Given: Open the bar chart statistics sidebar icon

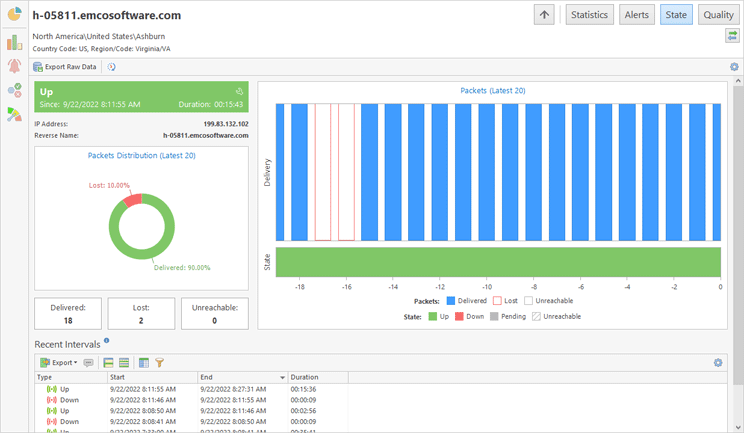Looking at the screenshot, I should click(x=14, y=41).
